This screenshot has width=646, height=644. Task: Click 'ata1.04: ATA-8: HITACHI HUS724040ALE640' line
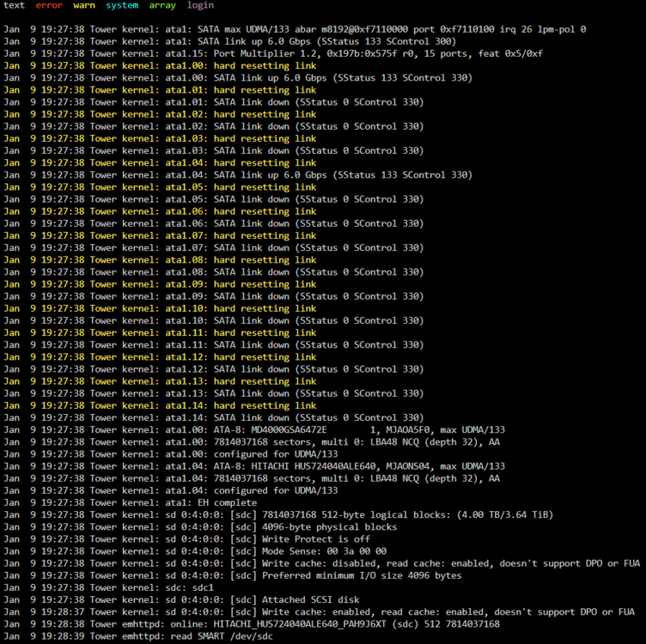254,466
